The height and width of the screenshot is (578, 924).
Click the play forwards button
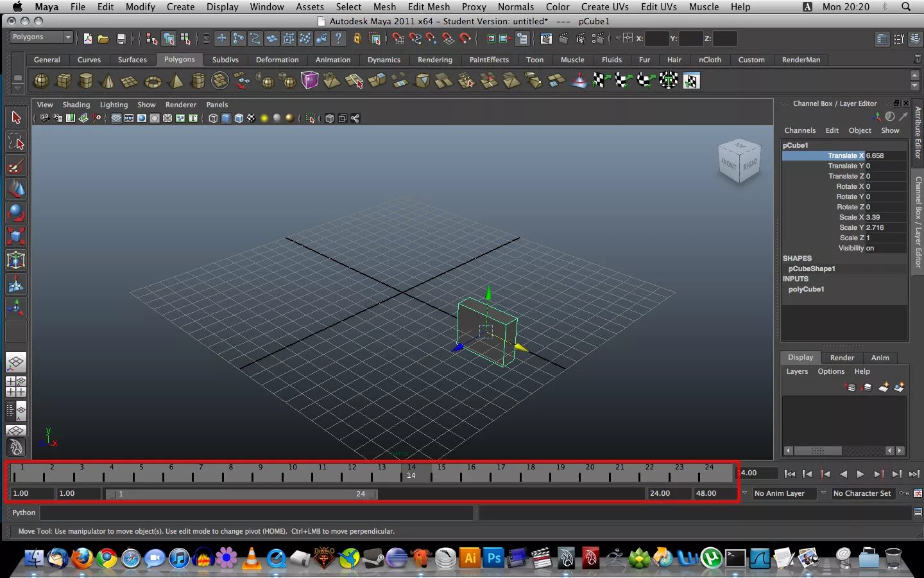(860, 474)
